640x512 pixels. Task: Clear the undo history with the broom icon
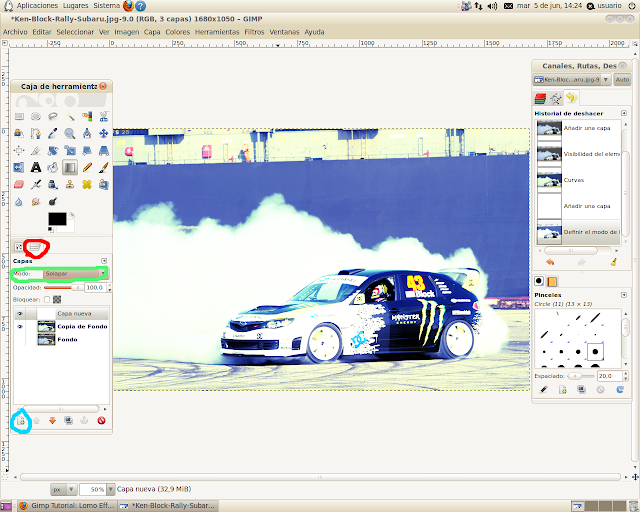coord(613,262)
